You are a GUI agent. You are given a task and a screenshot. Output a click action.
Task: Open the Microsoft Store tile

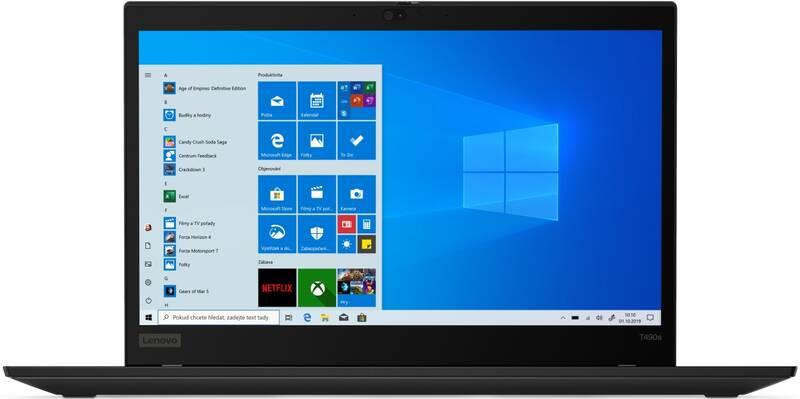pos(277,194)
